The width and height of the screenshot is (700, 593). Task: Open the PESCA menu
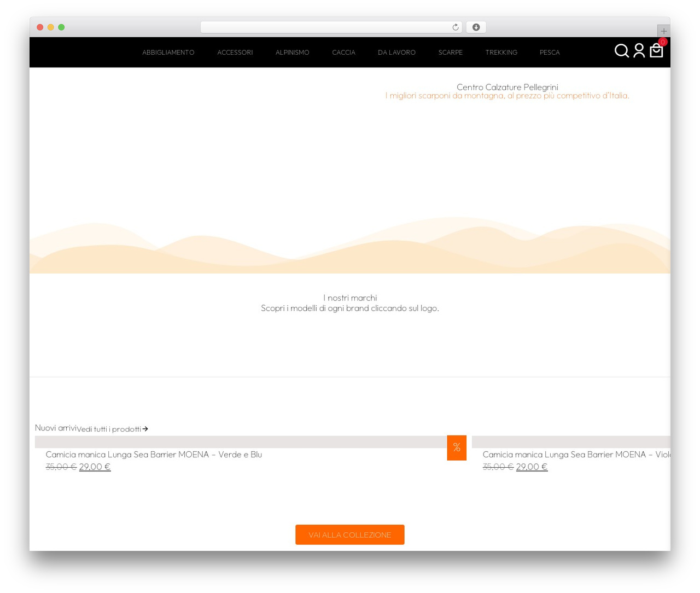pyautogui.click(x=550, y=53)
